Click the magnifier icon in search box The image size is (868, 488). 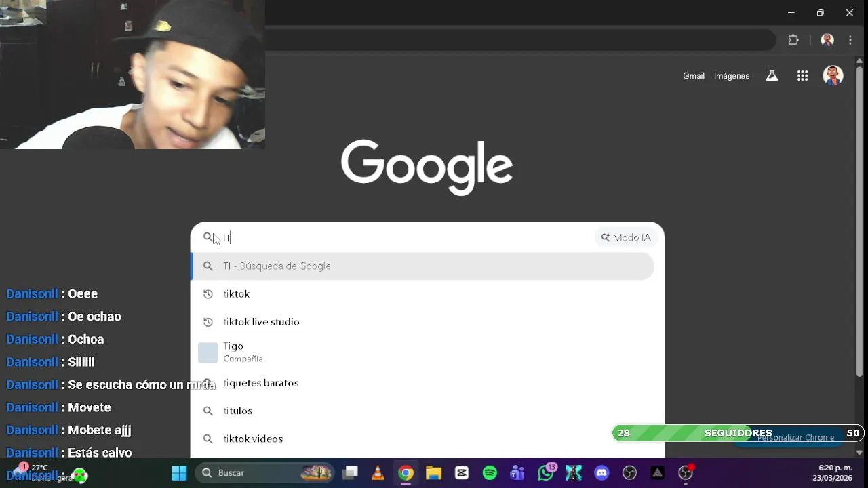[x=208, y=237]
